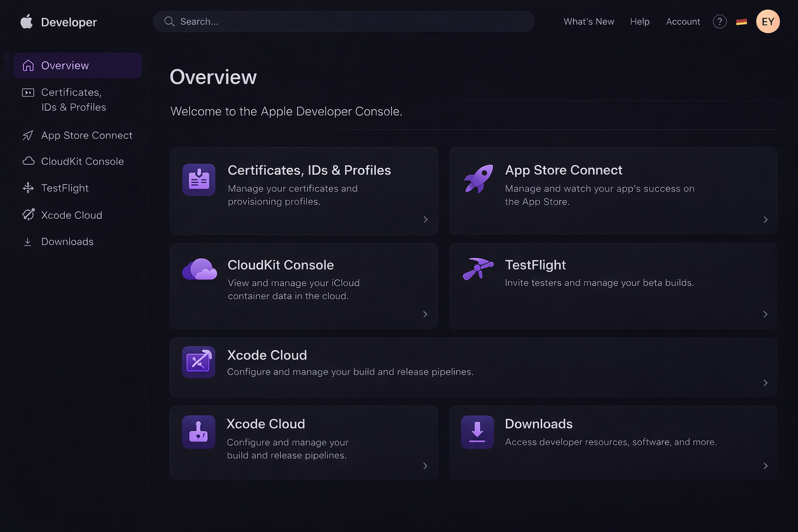Click inside the Search field
The height and width of the screenshot is (532, 798).
coord(343,21)
